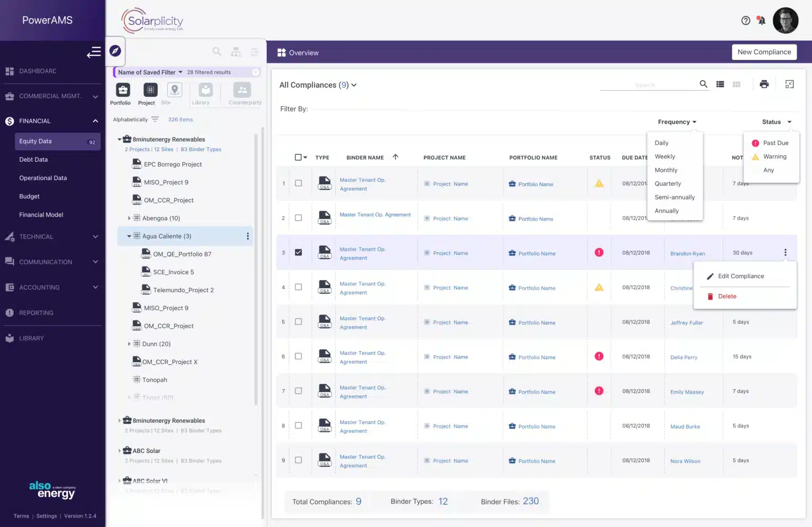Open the advanced filter sliders icon in sidebar

255,51
